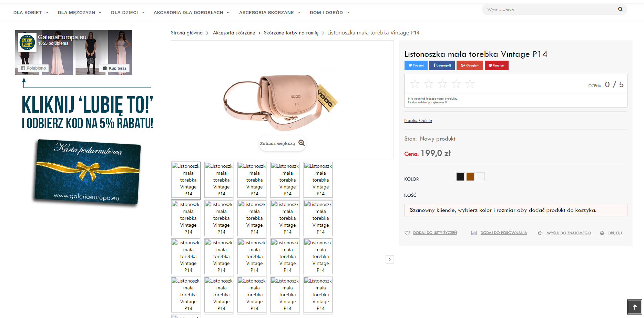Click the printer icon

coord(602,233)
